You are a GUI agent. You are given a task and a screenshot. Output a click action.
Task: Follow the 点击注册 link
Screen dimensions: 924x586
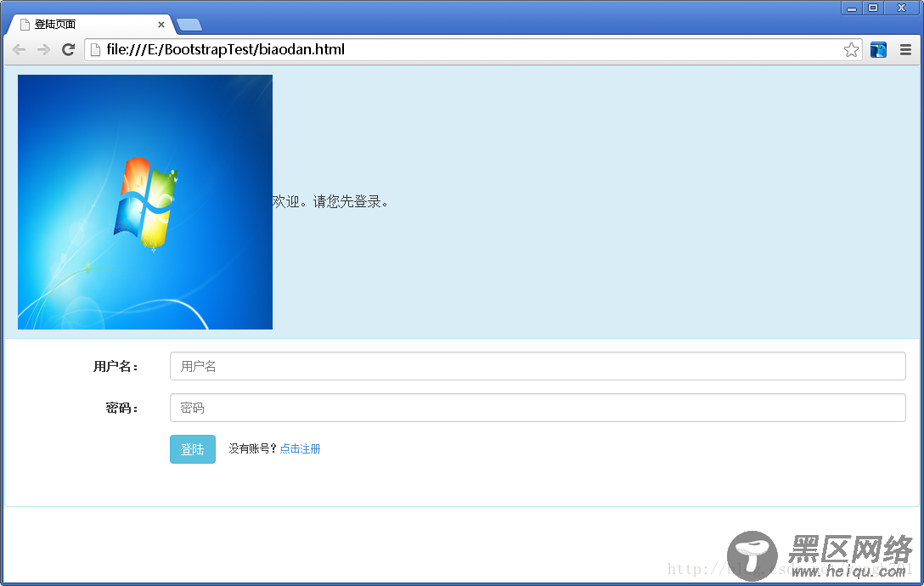300,448
